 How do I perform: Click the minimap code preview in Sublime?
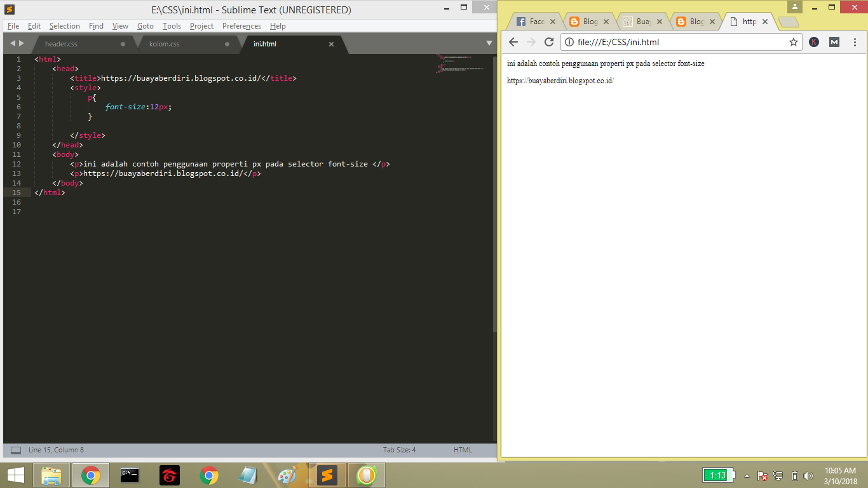[460, 64]
